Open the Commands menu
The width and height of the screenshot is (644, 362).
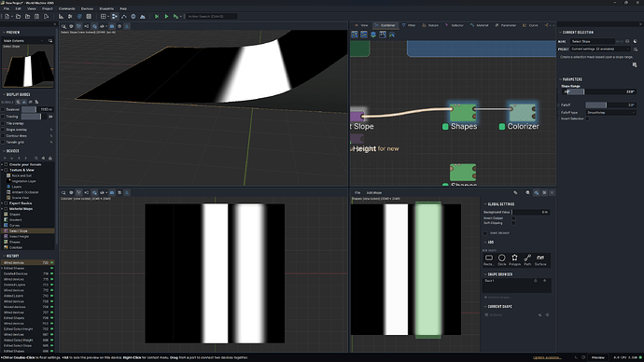tap(66, 8)
